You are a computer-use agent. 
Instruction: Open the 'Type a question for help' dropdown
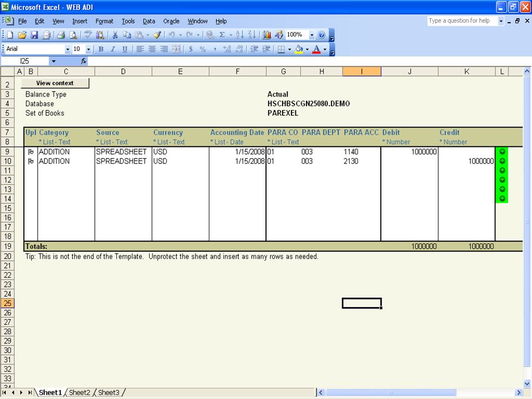point(501,21)
